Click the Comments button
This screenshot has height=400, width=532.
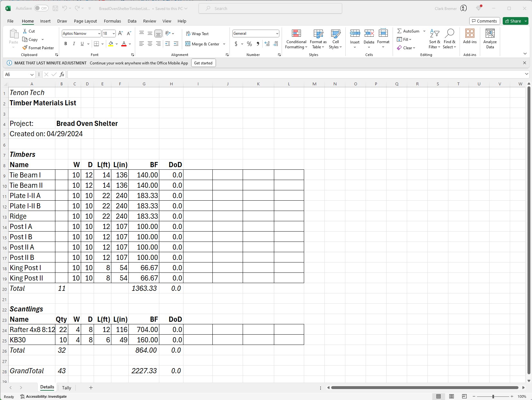pyautogui.click(x=484, y=21)
